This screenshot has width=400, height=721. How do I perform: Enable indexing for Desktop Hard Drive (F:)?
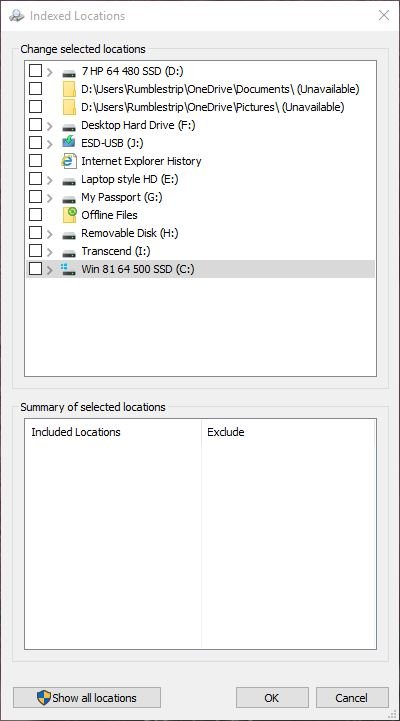(x=35, y=125)
